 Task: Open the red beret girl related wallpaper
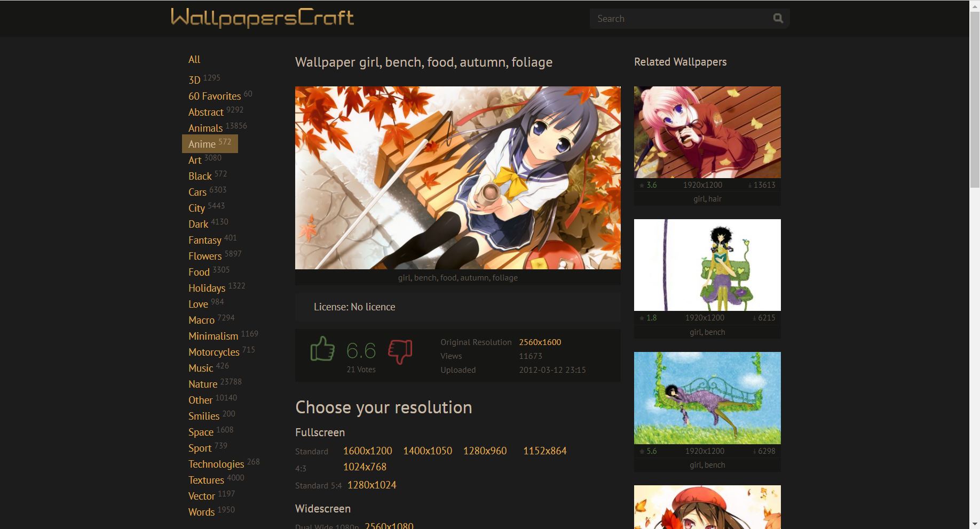pos(707,507)
